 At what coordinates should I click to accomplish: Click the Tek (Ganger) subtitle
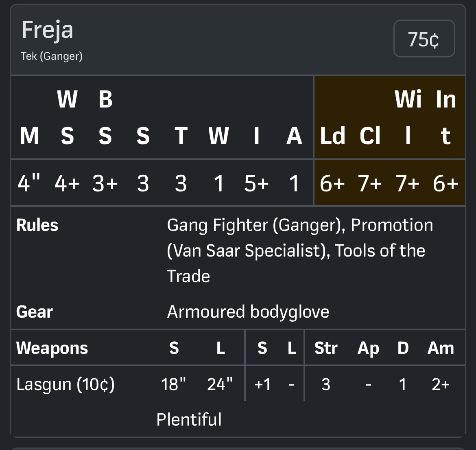(52, 56)
